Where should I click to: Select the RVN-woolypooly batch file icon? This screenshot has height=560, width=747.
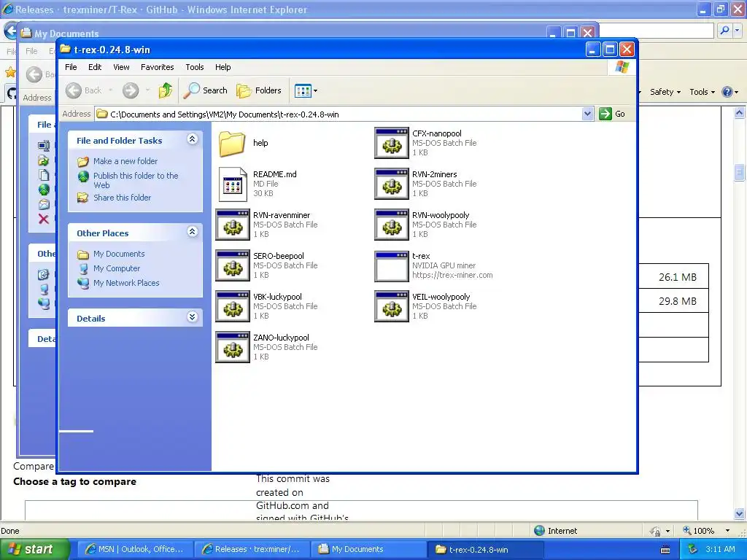coord(392,225)
